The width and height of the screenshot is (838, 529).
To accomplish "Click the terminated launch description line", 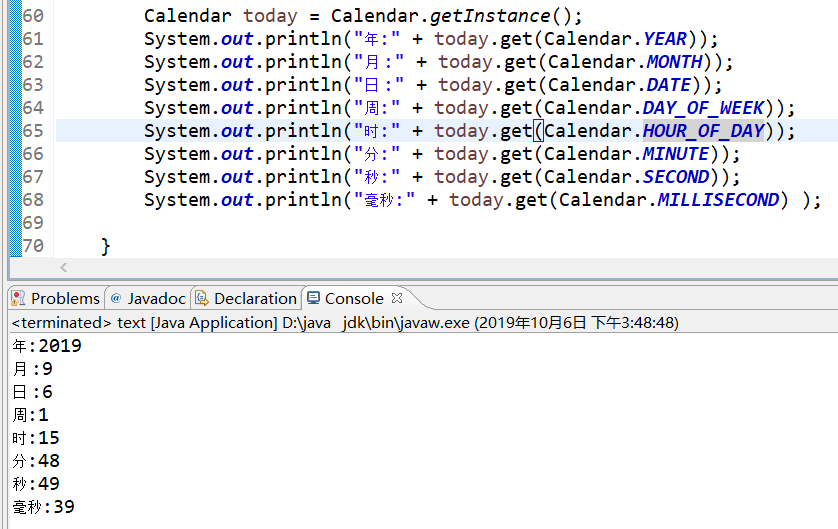I will [x=345, y=323].
